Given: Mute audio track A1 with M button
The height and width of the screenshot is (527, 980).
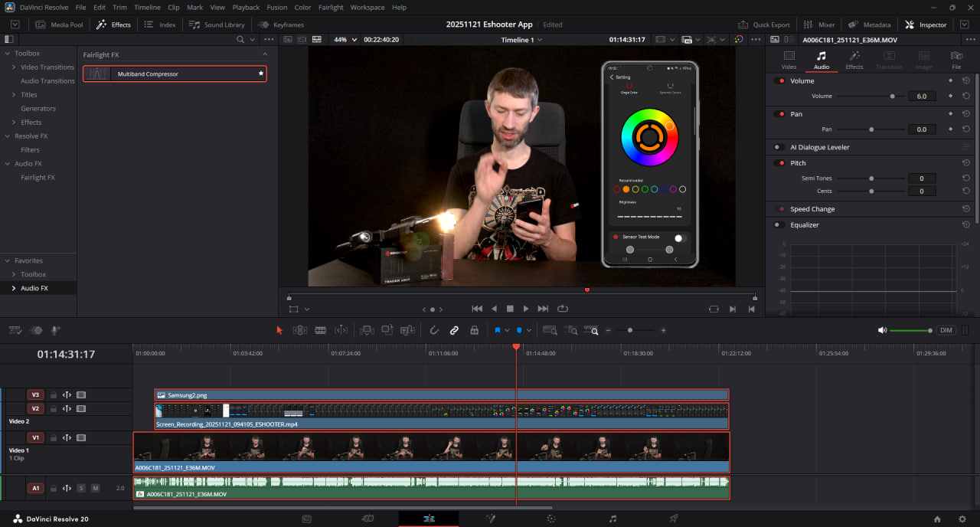Looking at the screenshot, I should pos(96,488).
